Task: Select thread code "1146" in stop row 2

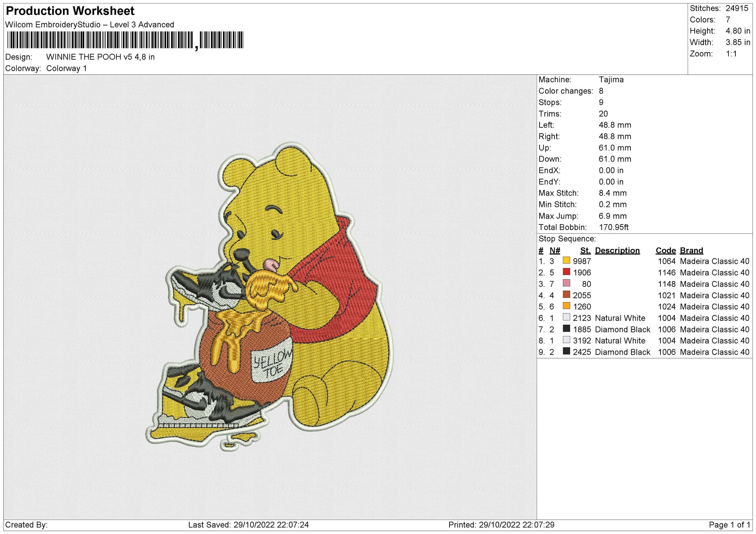Action: [x=667, y=273]
